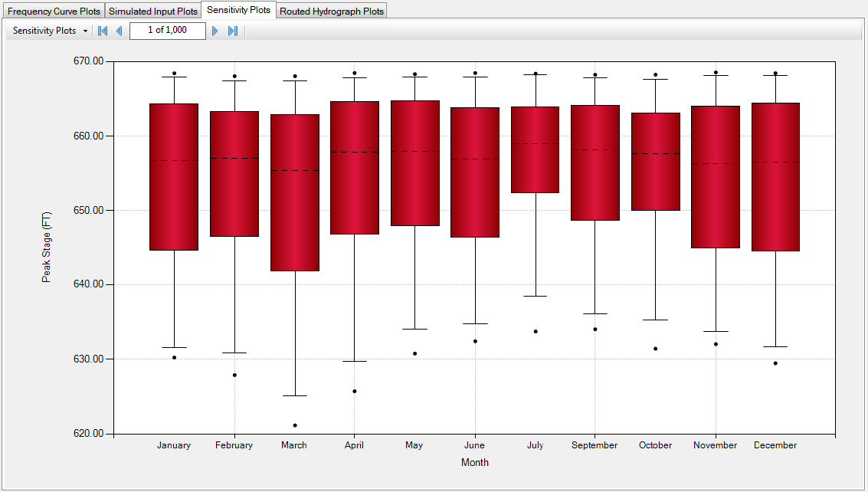Click the outlier point above November's box
868x492 pixels.
715,73
